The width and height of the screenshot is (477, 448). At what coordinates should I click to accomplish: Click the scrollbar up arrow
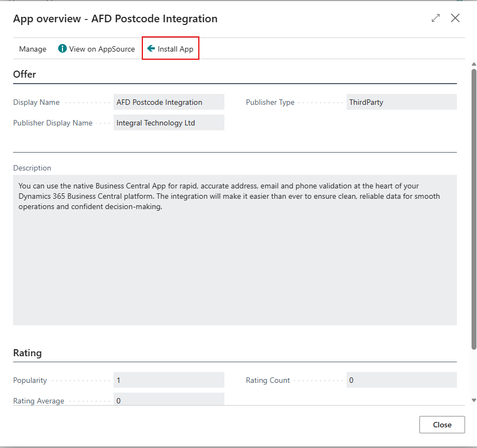pyautogui.click(x=474, y=64)
